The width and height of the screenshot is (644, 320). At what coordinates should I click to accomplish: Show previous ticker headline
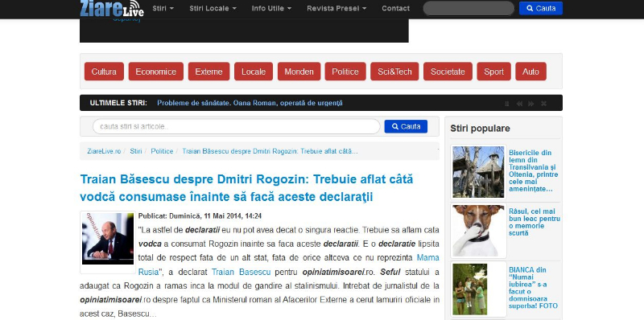[x=519, y=104]
